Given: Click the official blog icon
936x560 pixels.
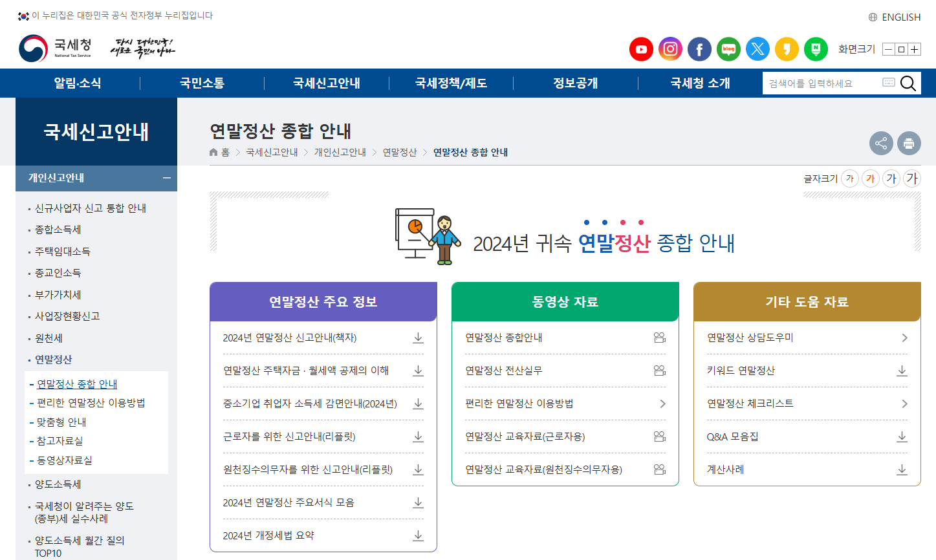Looking at the screenshot, I should point(728,48).
